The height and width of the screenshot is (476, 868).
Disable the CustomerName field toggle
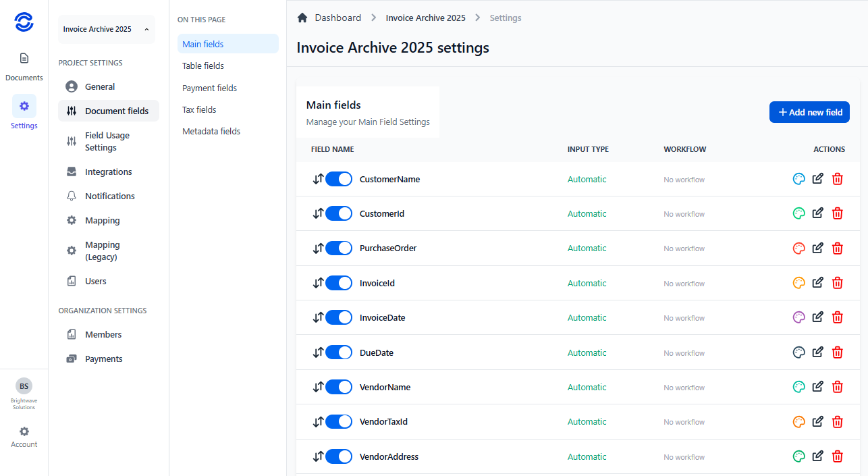[x=340, y=178]
